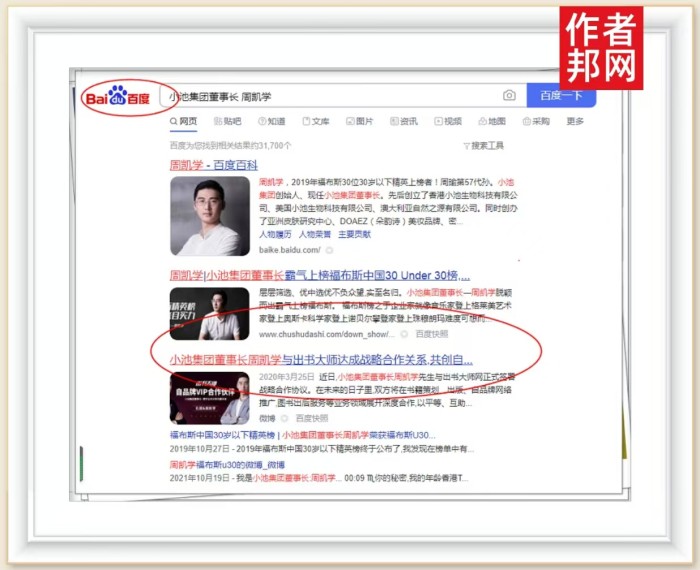The width and height of the screenshot is (700, 570).
Task: Click 百度快照 beside chushudashi.com result
Action: [x=431, y=334]
